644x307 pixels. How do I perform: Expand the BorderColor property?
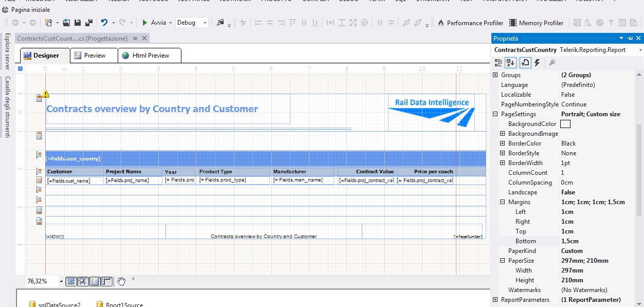[x=503, y=143]
